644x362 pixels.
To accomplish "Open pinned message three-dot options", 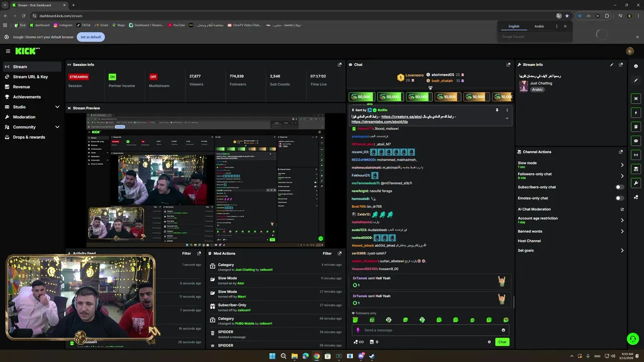I will 507,110.
